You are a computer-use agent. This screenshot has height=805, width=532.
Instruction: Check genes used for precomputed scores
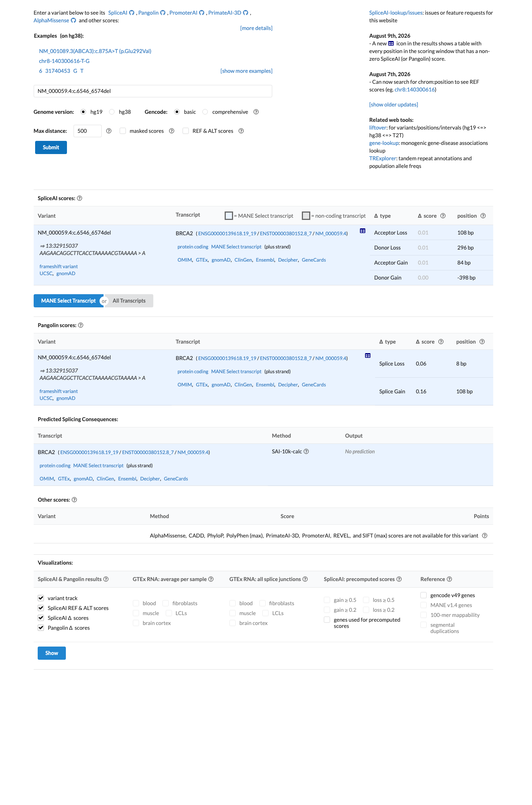[327, 620]
